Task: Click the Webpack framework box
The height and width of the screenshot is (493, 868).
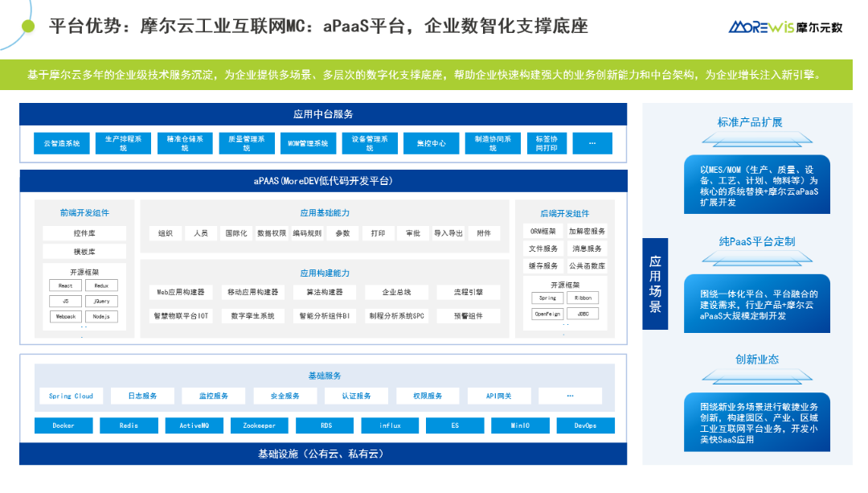Action: pyautogui.click(x=65, y=317)
